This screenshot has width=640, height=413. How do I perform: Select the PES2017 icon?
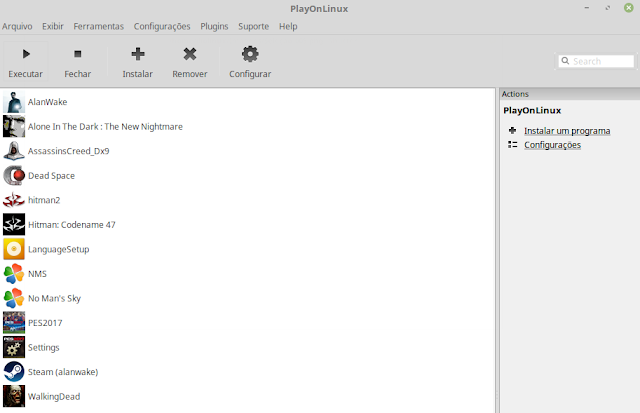14,323
